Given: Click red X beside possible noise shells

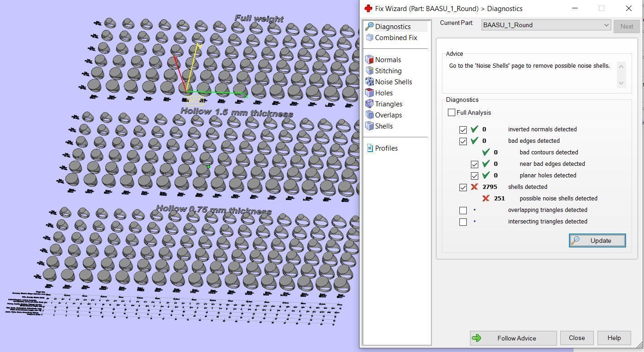Looking at the screenshot, I should 486,199.
